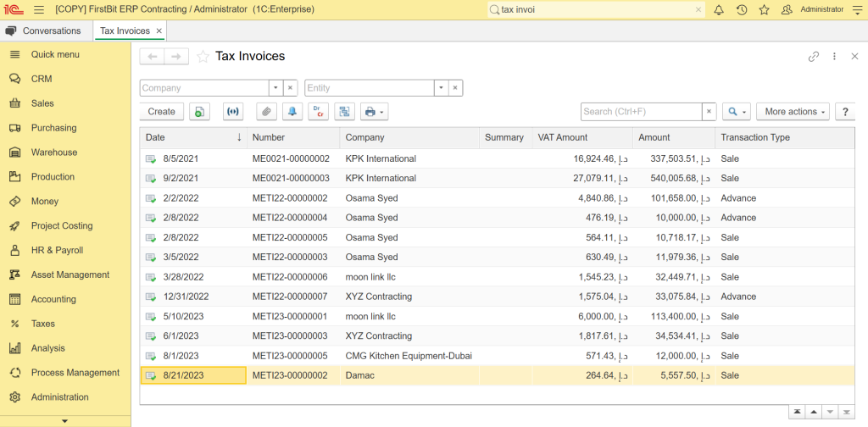The image size is (868, 427).
Task: Get link to this Tax Invoices list
Action: click(813, 57)
